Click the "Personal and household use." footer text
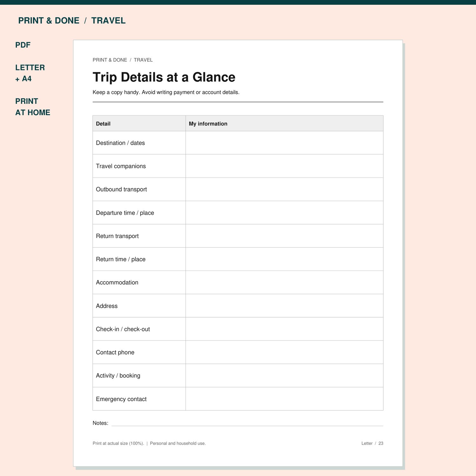Screen dimensions: 476x476 coord(178,443)
